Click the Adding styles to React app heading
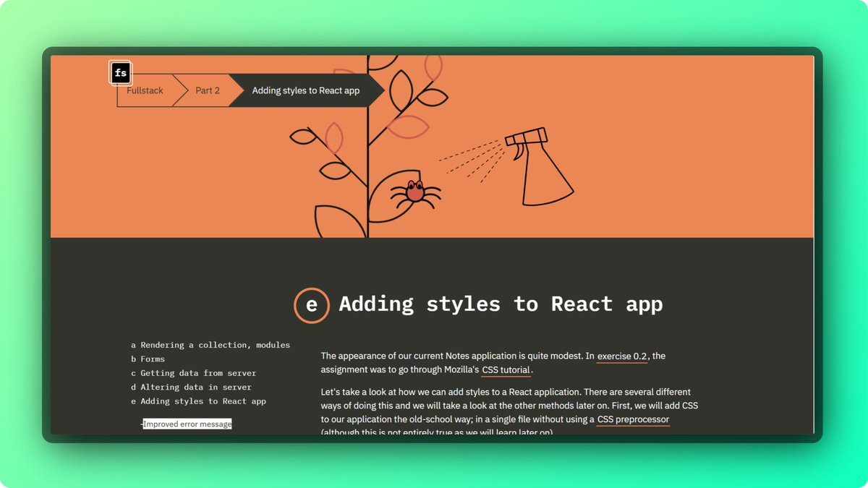 point(501,304)
